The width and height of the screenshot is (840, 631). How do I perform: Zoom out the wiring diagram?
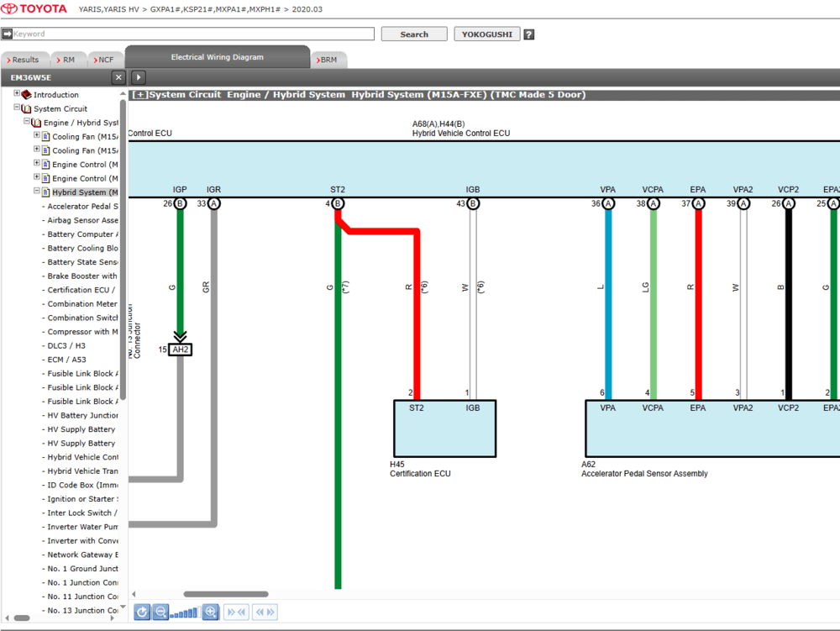coord(160,613)
